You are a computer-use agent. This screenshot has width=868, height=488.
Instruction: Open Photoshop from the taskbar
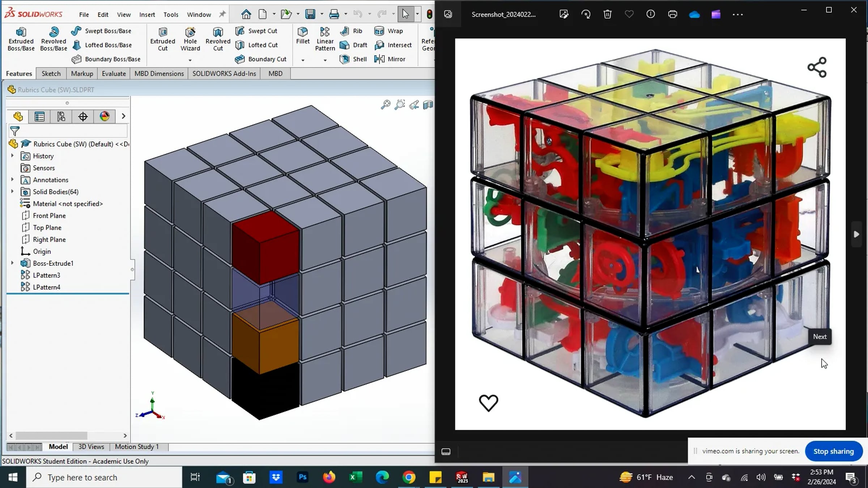pyautogui.click(x=302, y=477)
